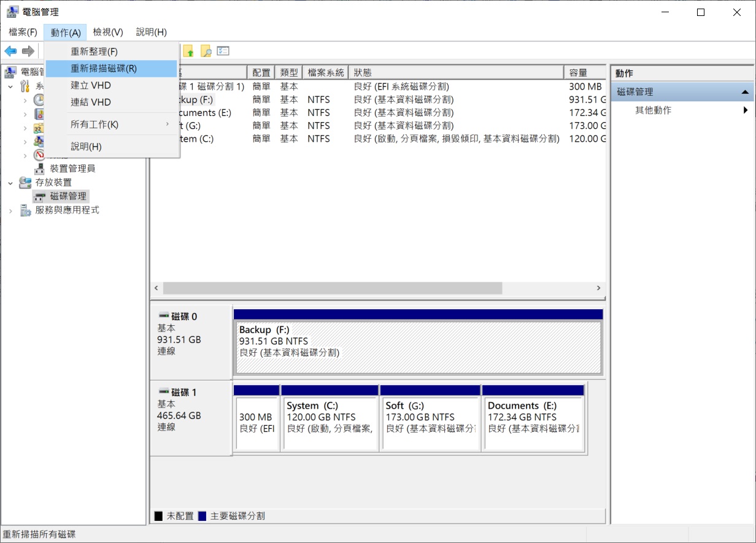The width and height of the screenshot is (756, 543).
Task: Select 磁碟管理 node in left tree
Action: tap(68, 196)
